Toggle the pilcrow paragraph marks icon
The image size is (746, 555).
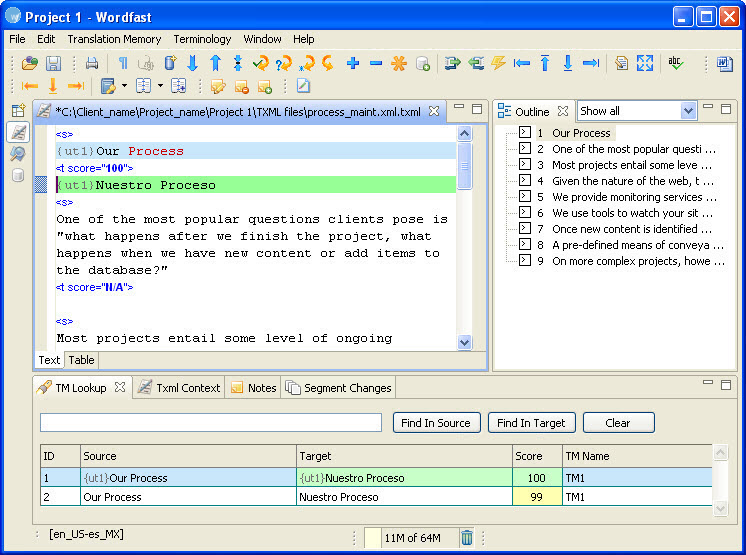123,63
